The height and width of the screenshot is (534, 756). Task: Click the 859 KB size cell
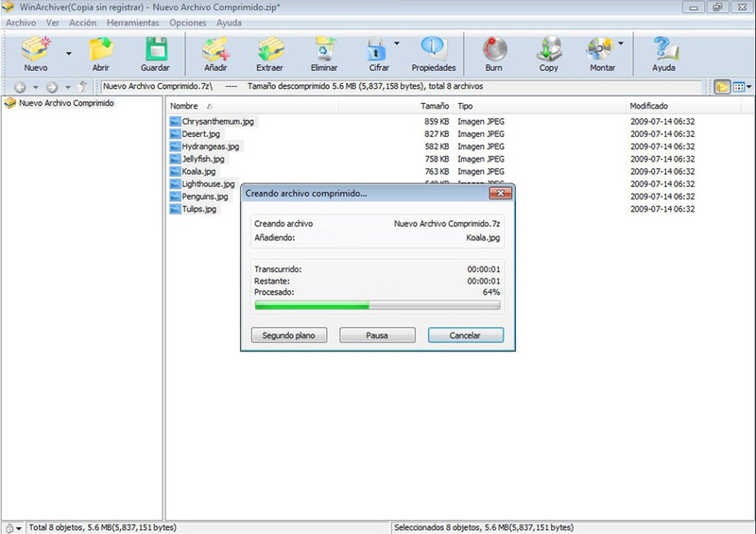[x=437, y=122]
